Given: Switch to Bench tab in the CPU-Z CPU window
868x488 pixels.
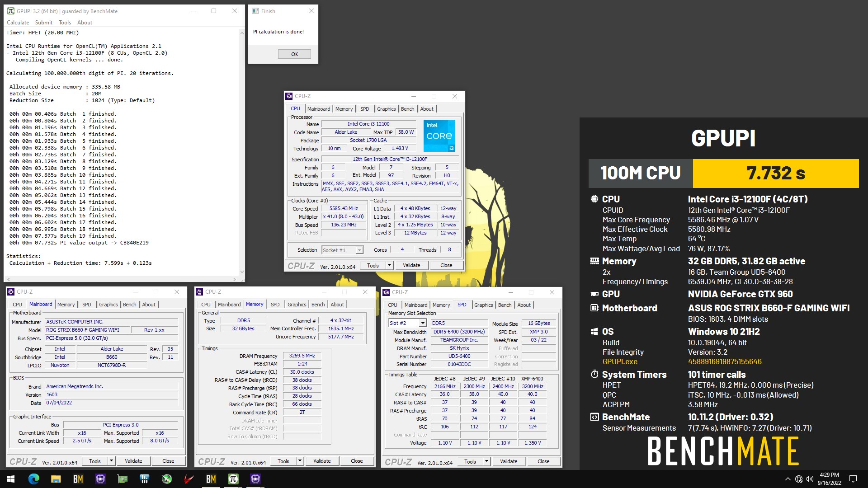Looking at the screenshot, I should tap(407, 109).
